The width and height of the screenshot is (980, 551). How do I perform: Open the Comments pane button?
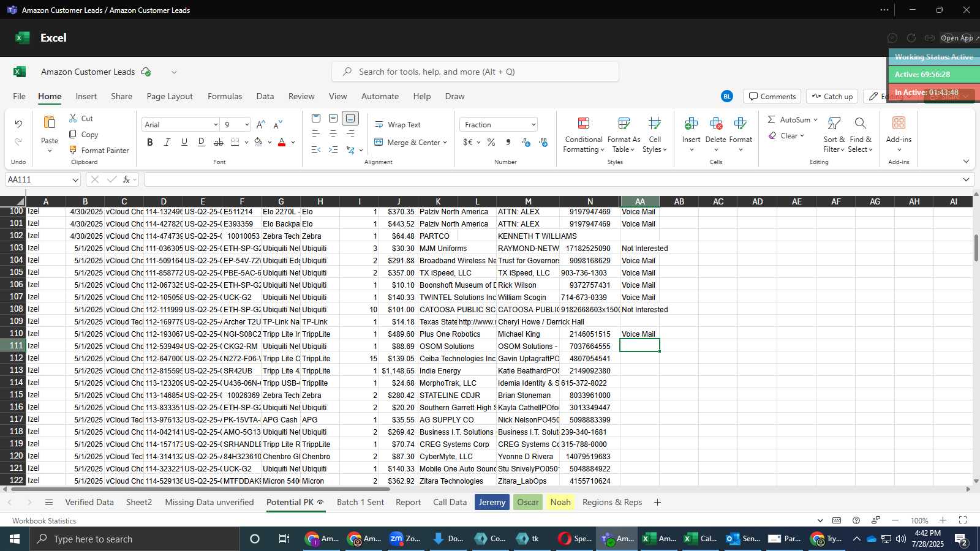772,96
